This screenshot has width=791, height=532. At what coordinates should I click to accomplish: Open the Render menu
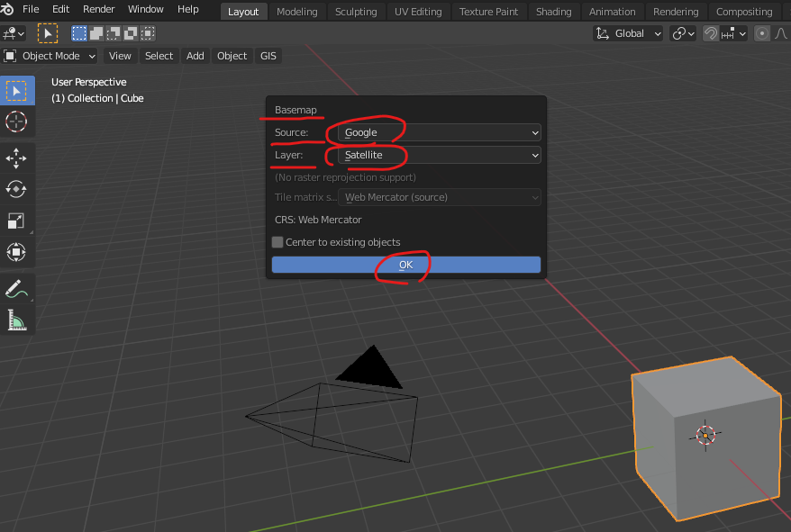[99, 9]
